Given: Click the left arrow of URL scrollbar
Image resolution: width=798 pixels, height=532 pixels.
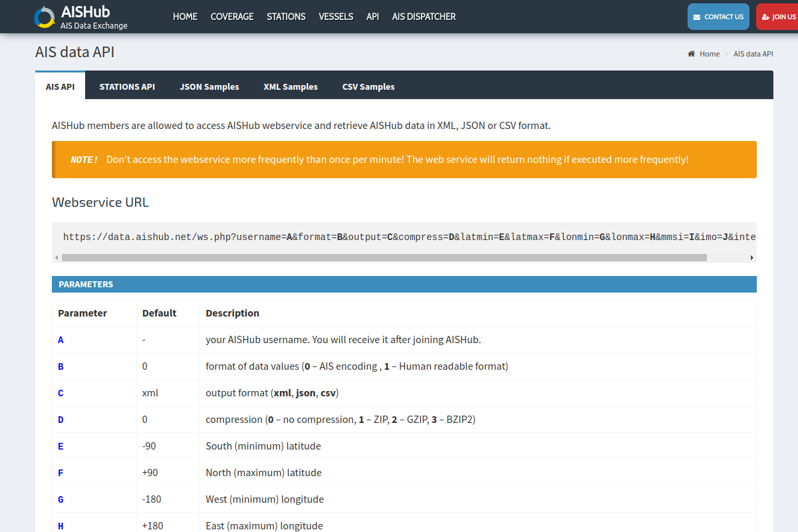Looking at the screenshot, I should tap(57, 257).
